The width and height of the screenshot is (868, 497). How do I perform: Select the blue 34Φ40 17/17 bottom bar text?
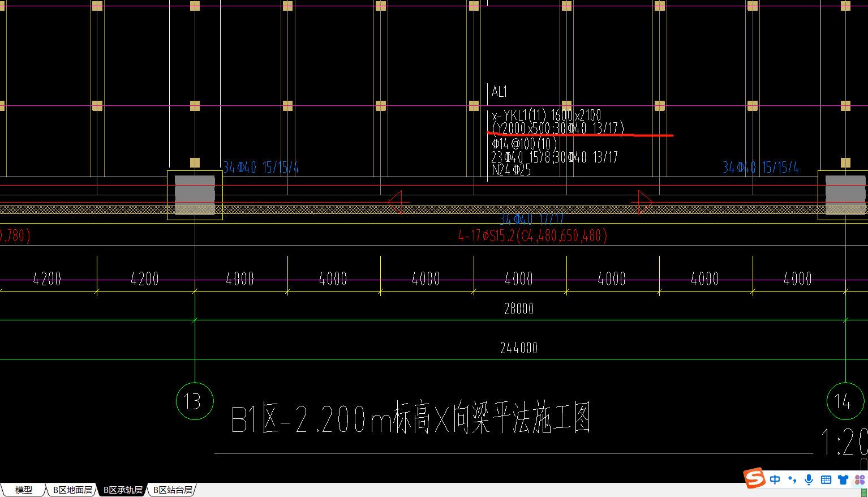tap(532, 219)
